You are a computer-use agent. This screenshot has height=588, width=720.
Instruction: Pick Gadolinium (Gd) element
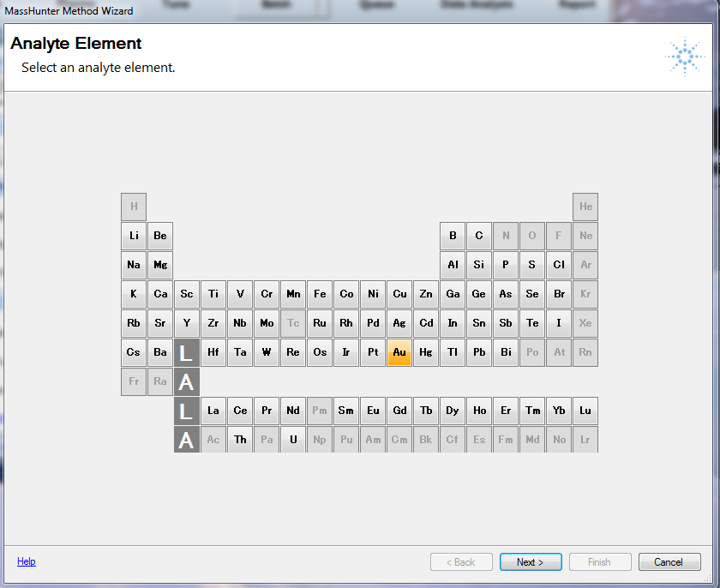click(x=399, y=411)
